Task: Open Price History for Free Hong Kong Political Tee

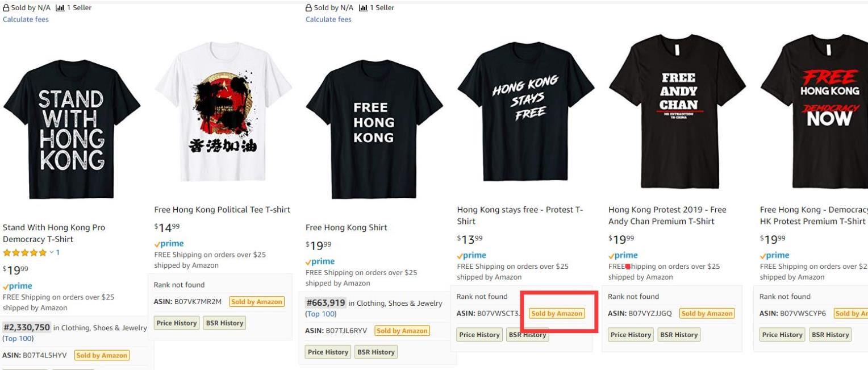Action: [176, 323]
